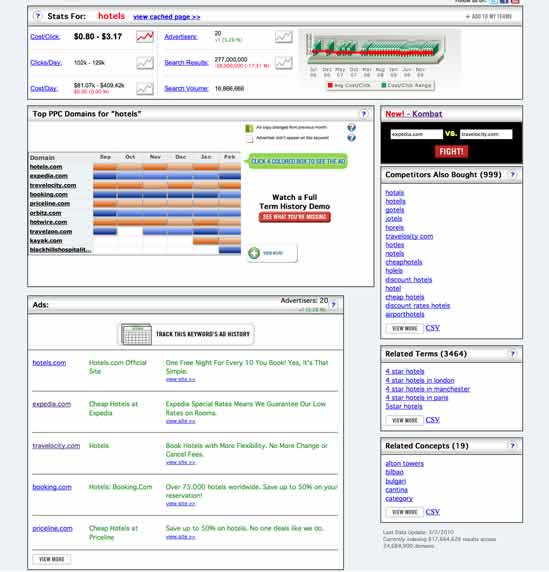Viewport: 549px width, 572px height.
Task: Open the Cost/Day trend chart icon
Action: pyautogui.click(x=145, y=89)
